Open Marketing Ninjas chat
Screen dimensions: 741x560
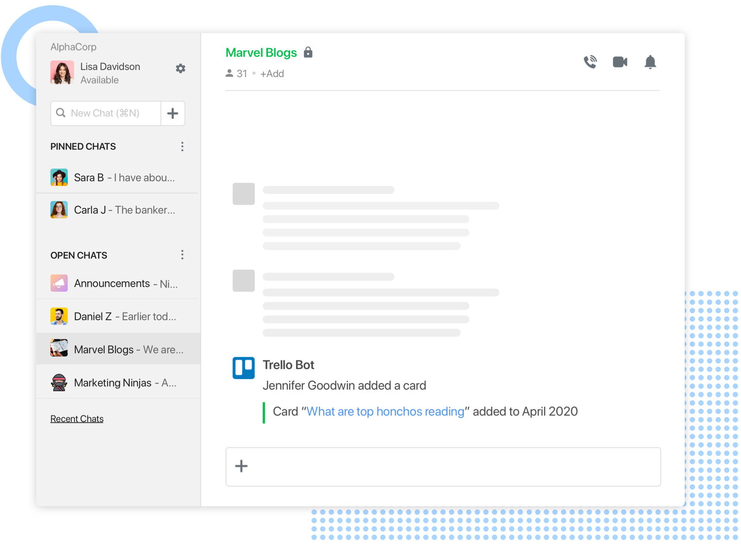[x=118, y=383]
